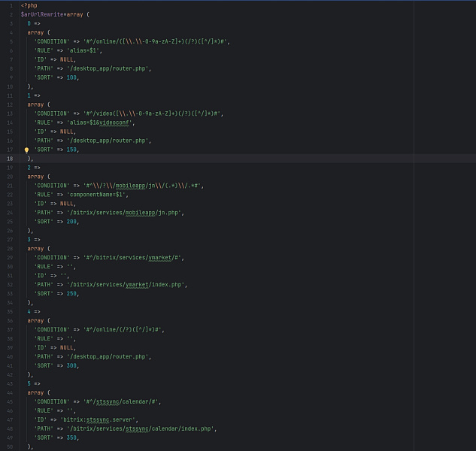476x451 pixels.
Task: Click the yellow lightbulb quick-fix icon
Action: [x=27, y=150]
